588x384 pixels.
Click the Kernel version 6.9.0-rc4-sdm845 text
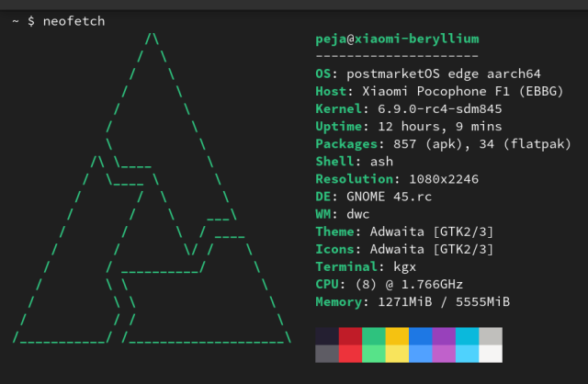439,109
